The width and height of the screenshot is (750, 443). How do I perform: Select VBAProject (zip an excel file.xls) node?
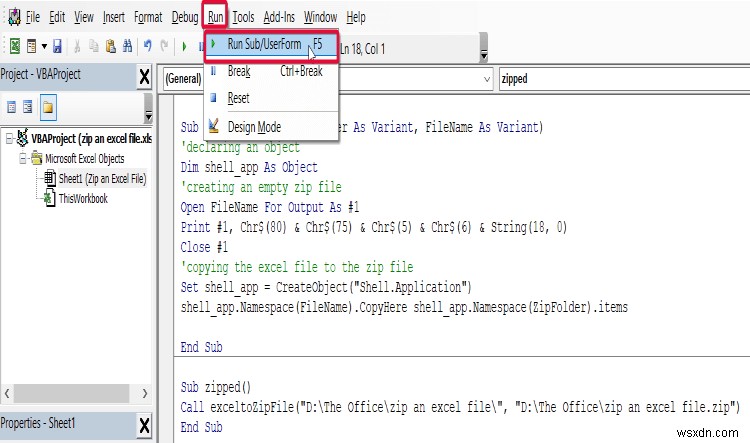coord(91,139)
